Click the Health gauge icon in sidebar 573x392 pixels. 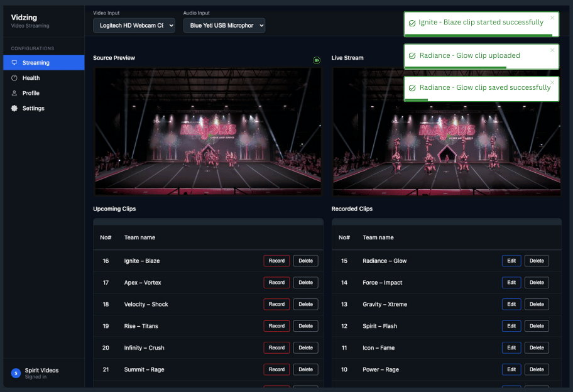click(14, 78)
